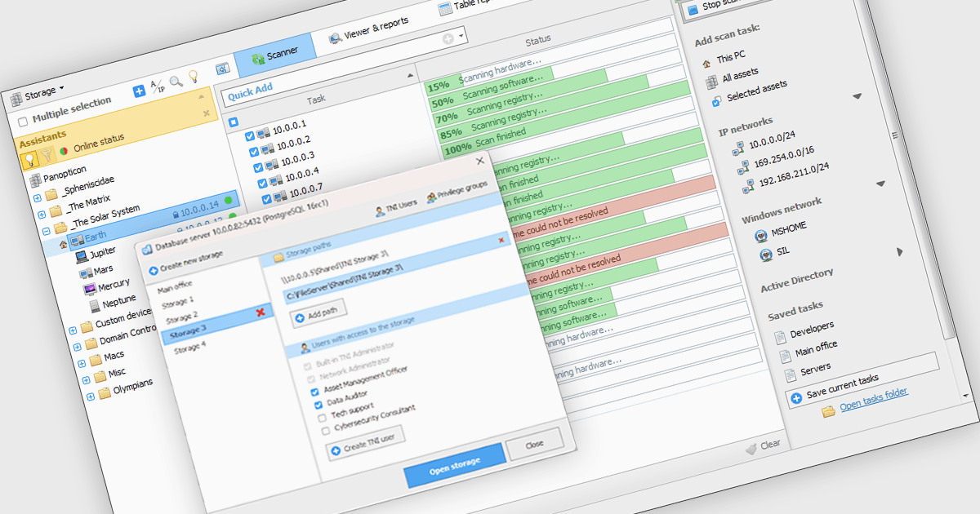This screenshot has height=514, width=980.
Task: Enable Tech support access checkbox
Action: tap(322, 419)
